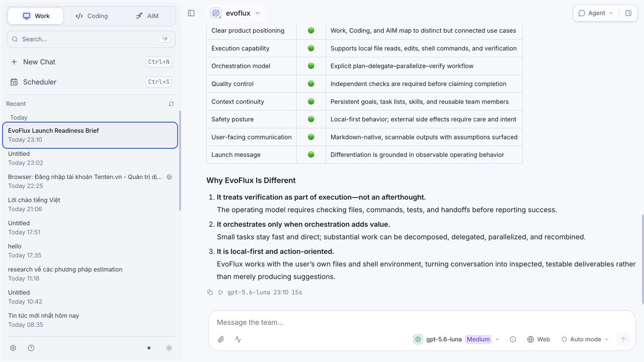Switch to the AIM tab
The image size is (644, 362).
click(x=147, y=16)
